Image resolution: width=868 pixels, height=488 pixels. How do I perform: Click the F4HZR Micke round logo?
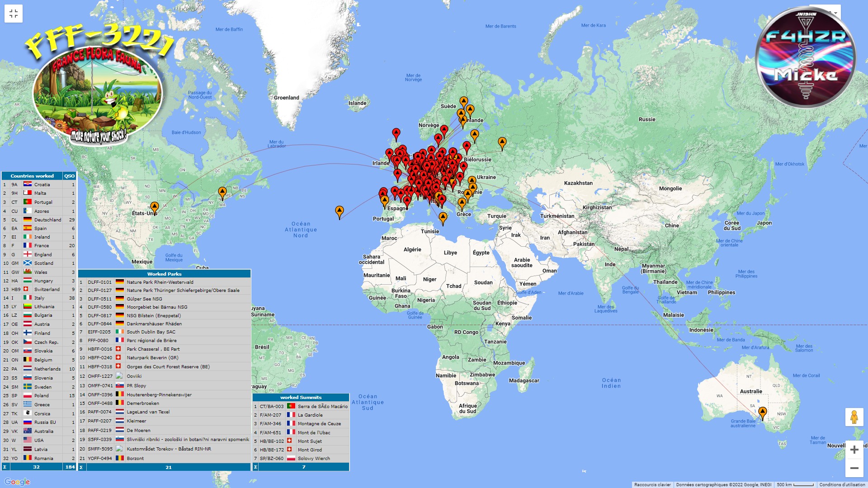805,57
